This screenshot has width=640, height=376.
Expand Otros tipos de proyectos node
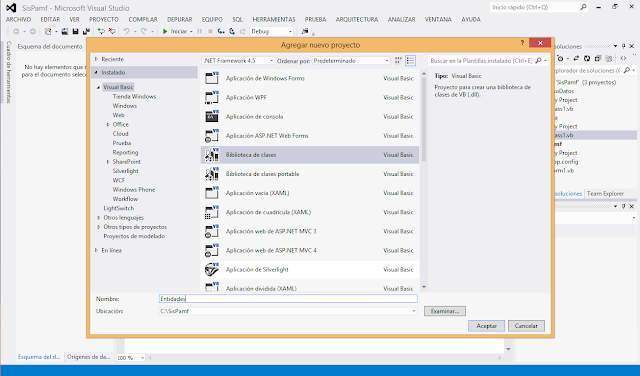point(98,227)
